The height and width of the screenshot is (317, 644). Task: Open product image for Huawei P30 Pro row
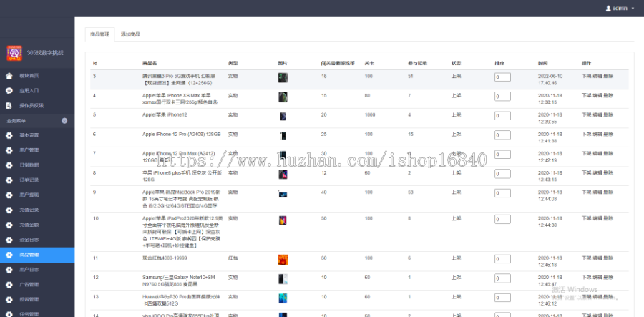[283, 298]
